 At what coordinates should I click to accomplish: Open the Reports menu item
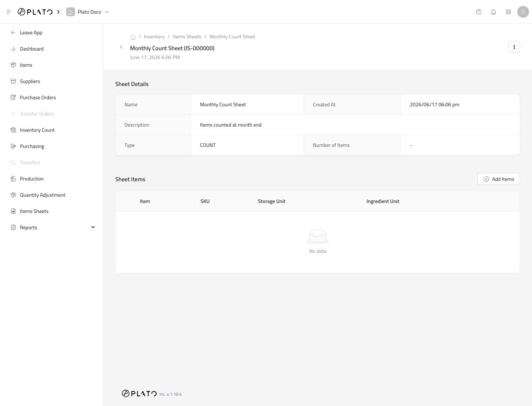tap(52, 227)
